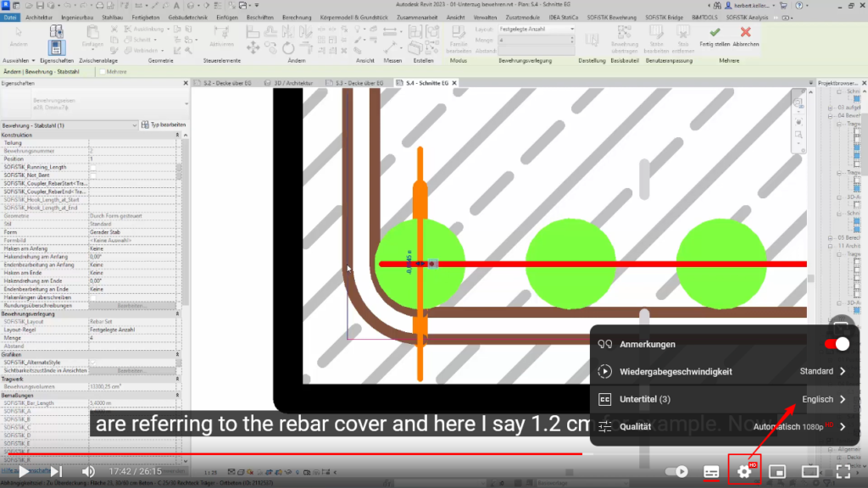Toggle SOFiSTiK_Running_Length checkbox
868x488 pixels.
pyautogui.click(x=93, y=167)
